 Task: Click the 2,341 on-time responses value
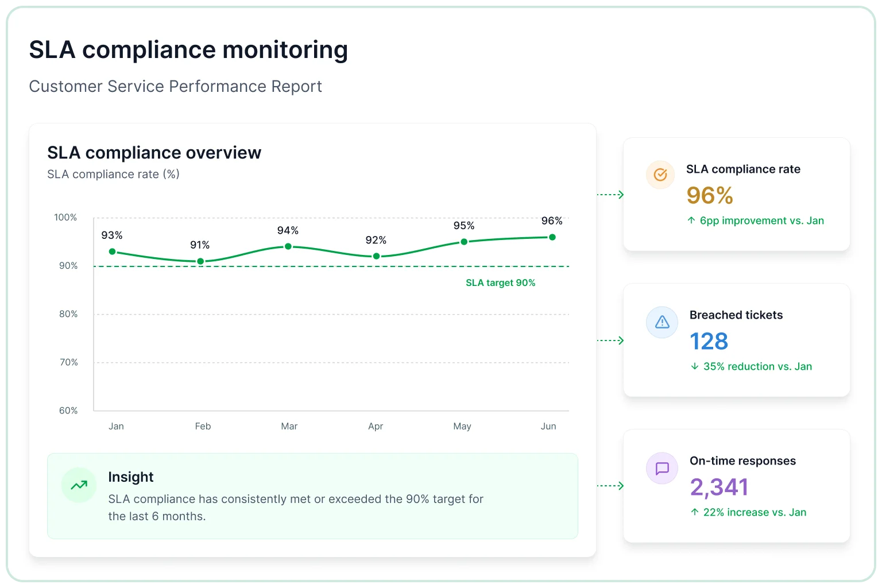[x=719, y=487]
